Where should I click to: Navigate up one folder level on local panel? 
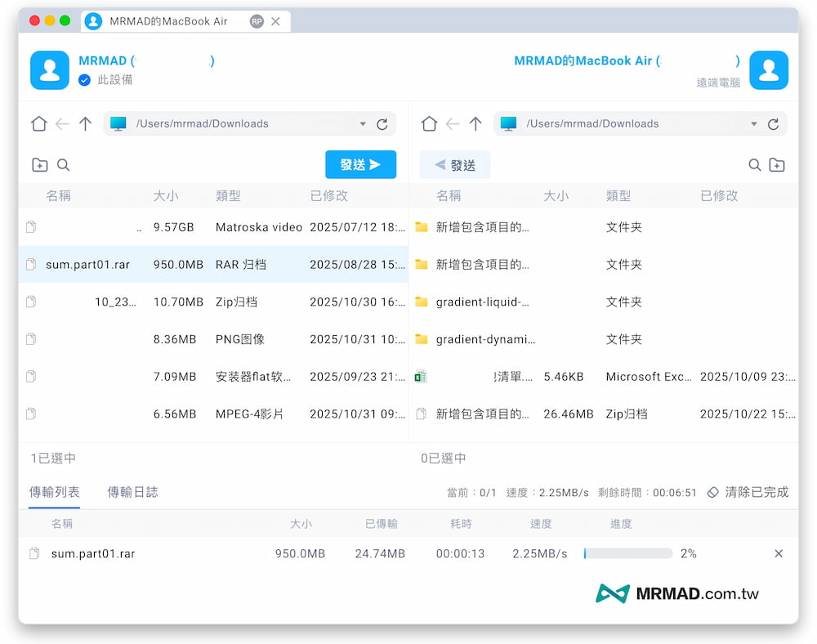click(x=86, y=123)
